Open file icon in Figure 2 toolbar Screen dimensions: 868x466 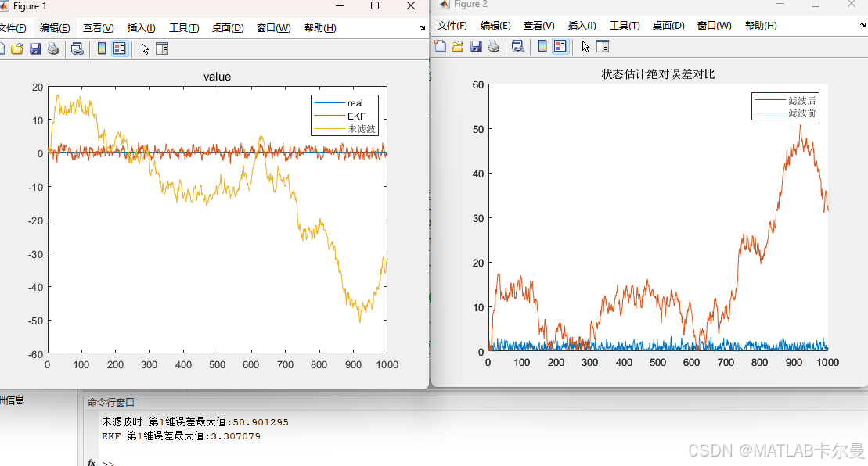tap(458, 46)
